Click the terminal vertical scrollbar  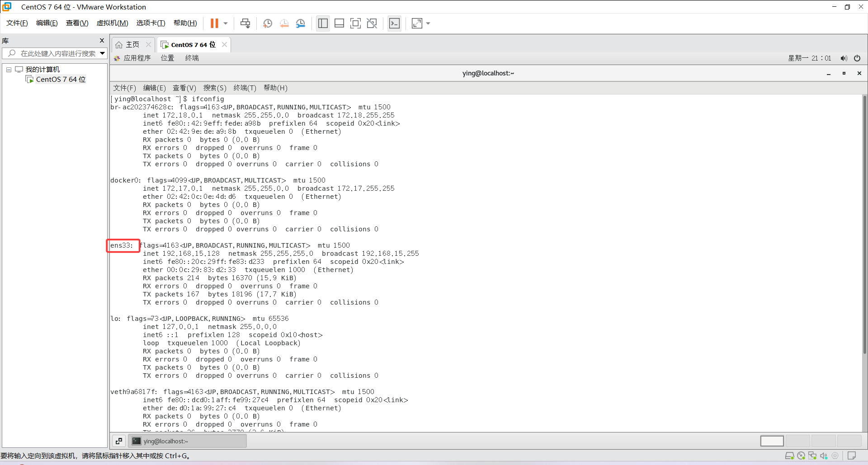click(x=864, y=224)
